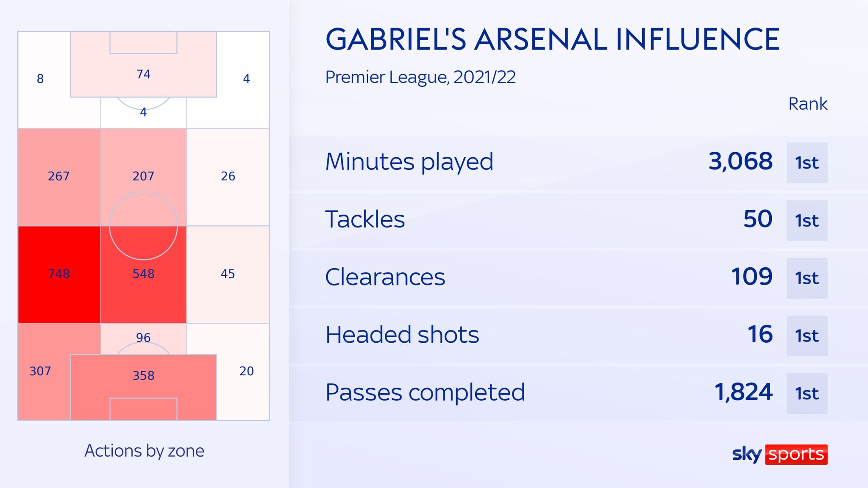The height and width of the screenshot is (488, 868).
Task: Click the 1st rank badge for Tackles
Action: click(807, 221)
